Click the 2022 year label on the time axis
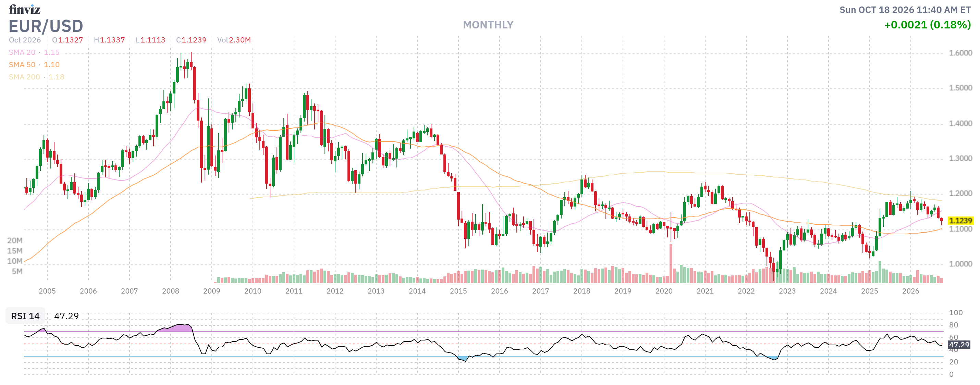 (746, 291)
